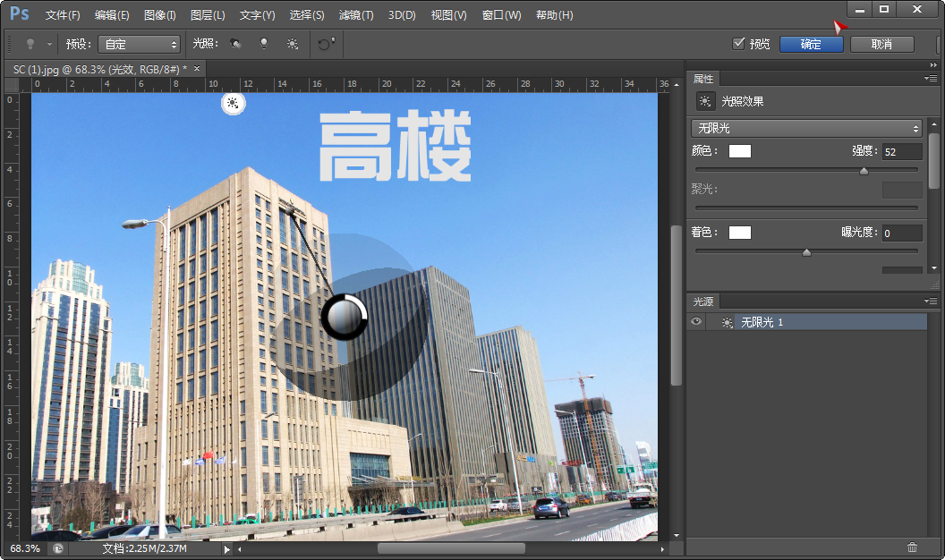The image size is (945, 560).
Task: Open the Properties panel options menu
Action: (x=931, y=79)
